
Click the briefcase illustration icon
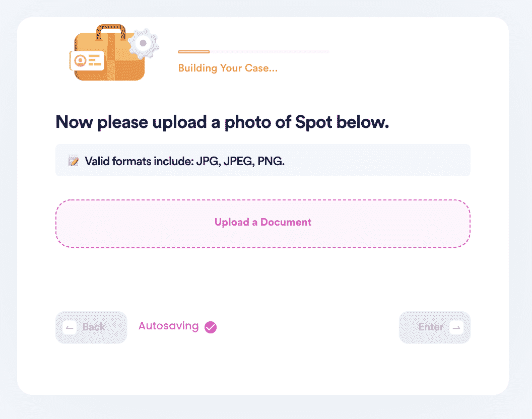pos(109,53)
